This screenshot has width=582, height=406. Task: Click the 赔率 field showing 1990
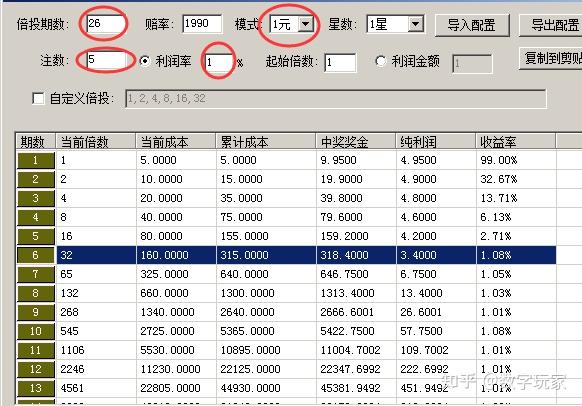click(202, 24)
